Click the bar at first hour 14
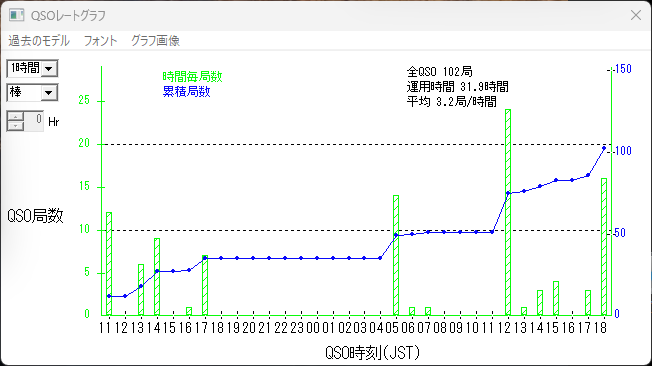652x366 pixels. (x=157, y=277)
